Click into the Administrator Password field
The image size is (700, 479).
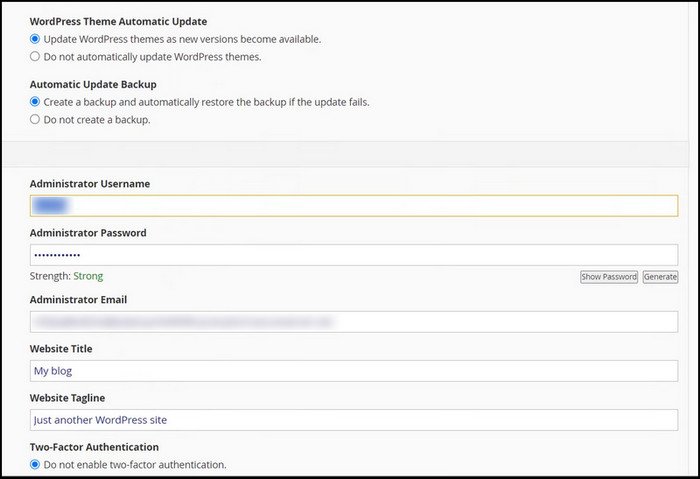(x=354, y=255)
